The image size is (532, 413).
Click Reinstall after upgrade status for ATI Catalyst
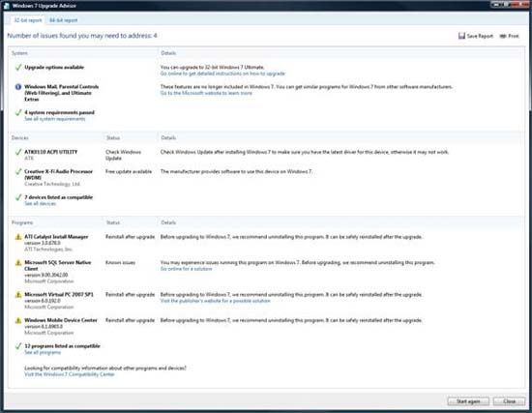130,237
